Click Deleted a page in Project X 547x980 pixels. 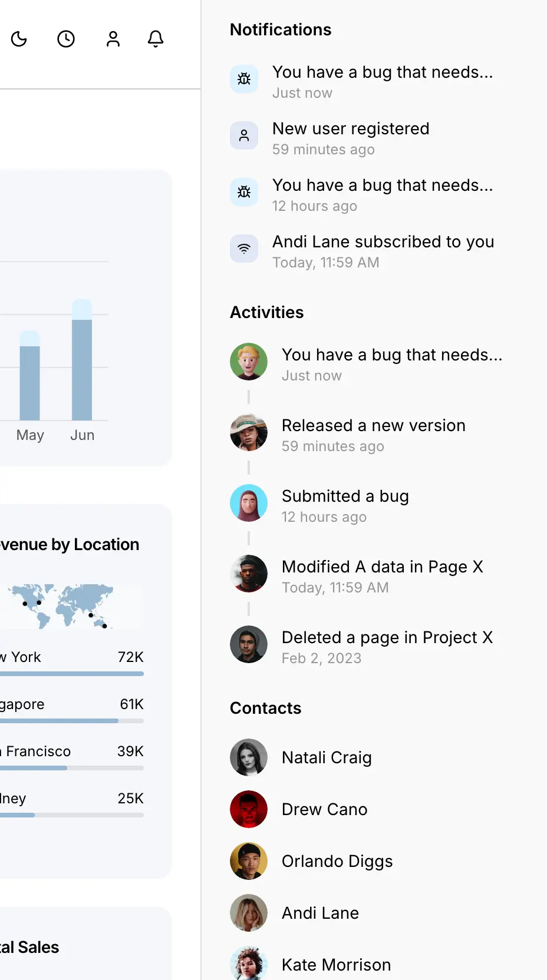click(387, 638)
